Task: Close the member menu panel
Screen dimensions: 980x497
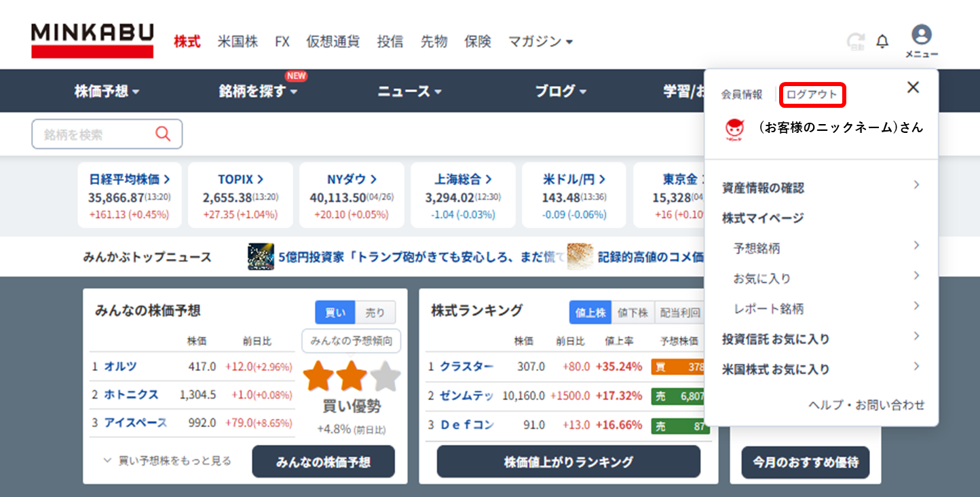Action: (x=913, y=87)
